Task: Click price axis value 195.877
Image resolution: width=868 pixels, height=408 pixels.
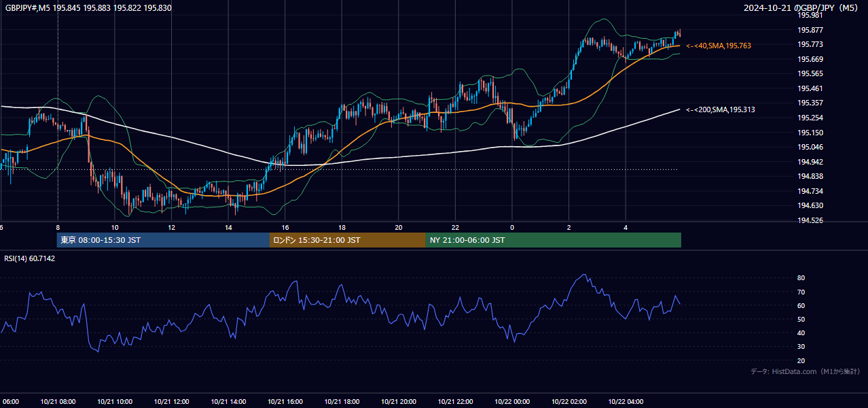Action: (x=811, y=30)
